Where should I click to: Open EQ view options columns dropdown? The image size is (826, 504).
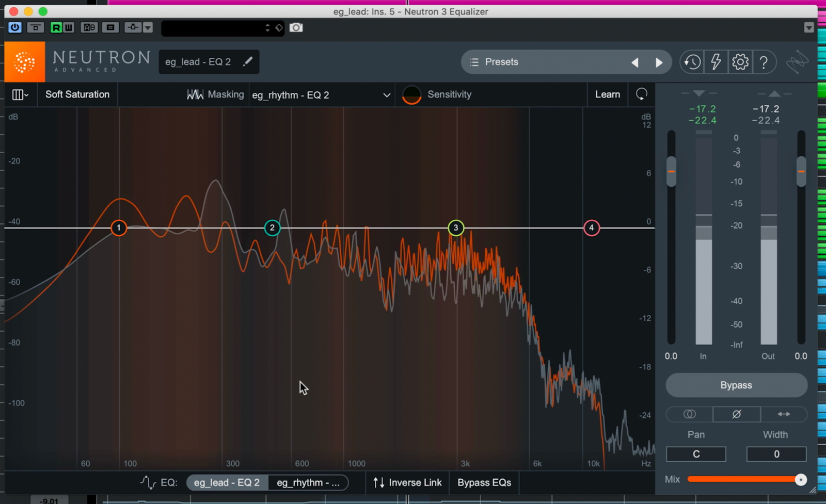click(20, 94)
